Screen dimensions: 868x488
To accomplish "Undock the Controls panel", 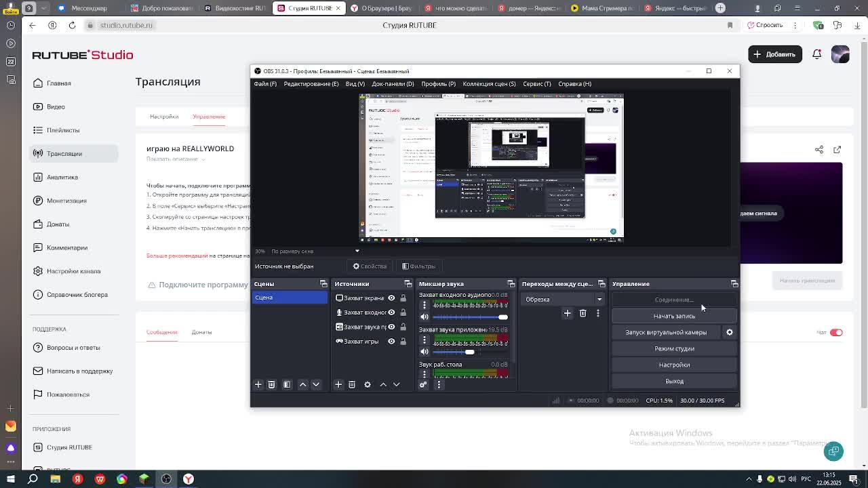I will coord(734,284).
